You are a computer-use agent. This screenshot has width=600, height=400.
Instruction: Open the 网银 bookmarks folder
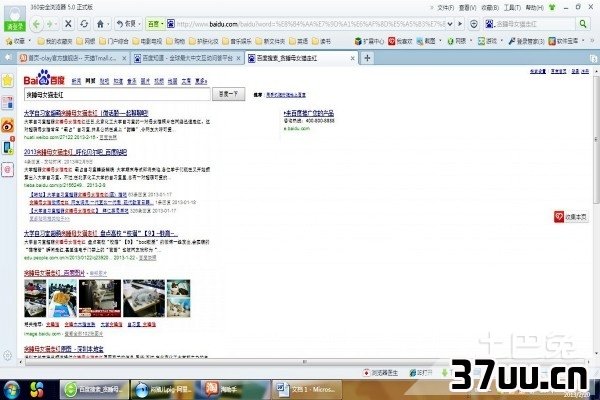(86, 41)
